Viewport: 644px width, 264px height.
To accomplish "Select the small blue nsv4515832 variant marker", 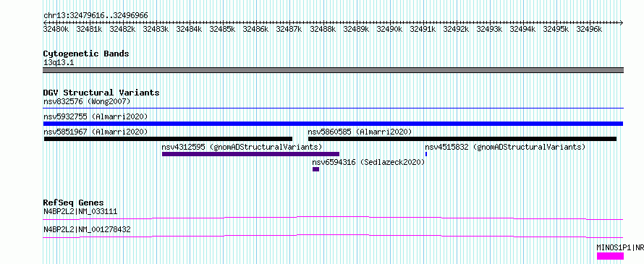I will pyautogui.click(x=426, y=154).
